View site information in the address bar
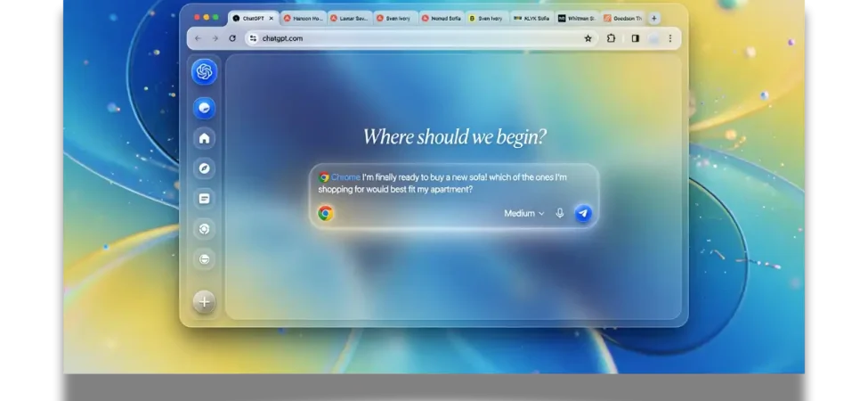 [x=253, y=38]
